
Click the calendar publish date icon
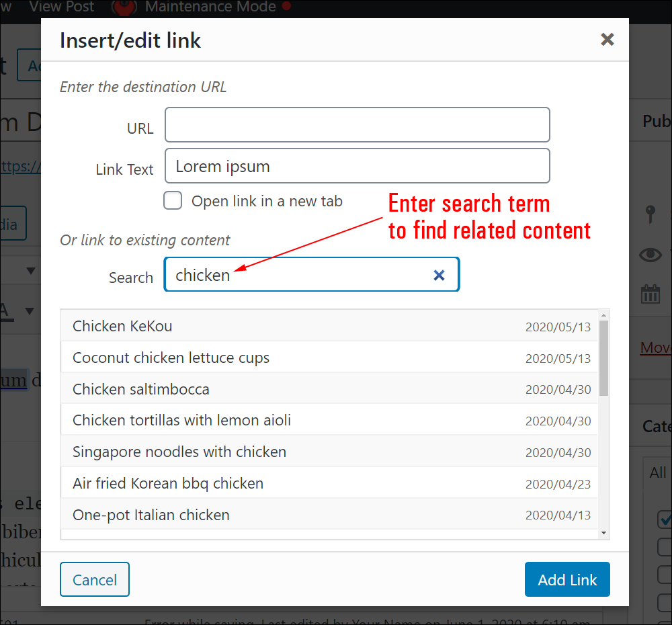coord(650,294)
